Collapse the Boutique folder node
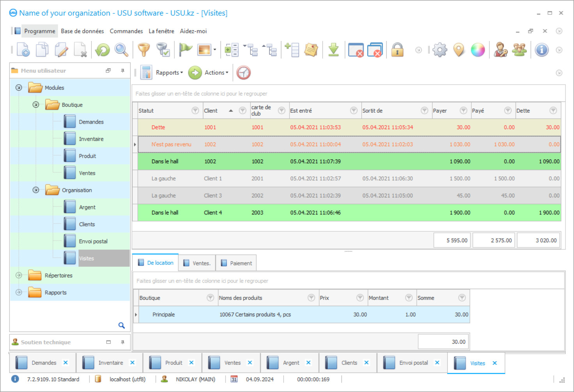The image size is (574, 392). (36, 105)
